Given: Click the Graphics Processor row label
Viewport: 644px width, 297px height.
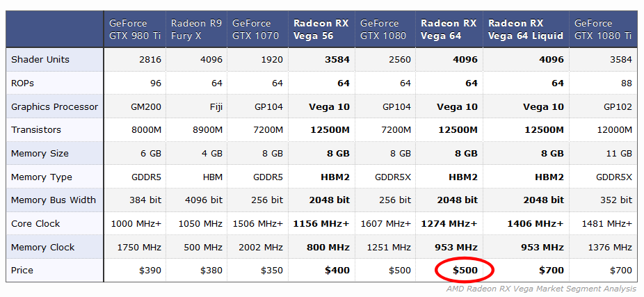Looking at the screenshot, I should pos(55,107).
